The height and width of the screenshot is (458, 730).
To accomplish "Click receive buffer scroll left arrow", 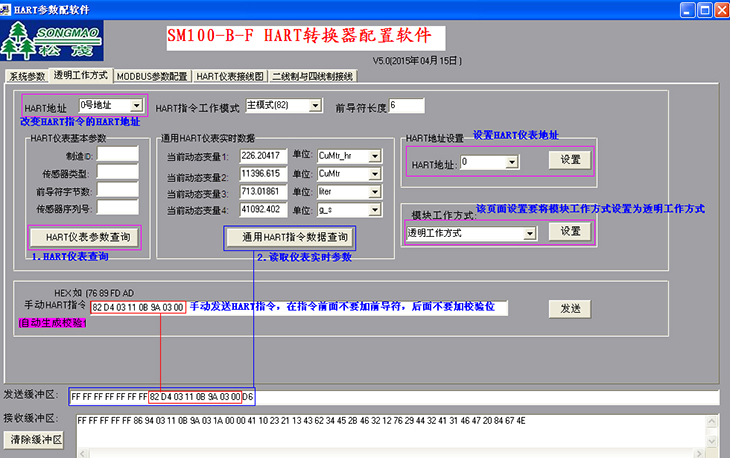I will (82, 453).
